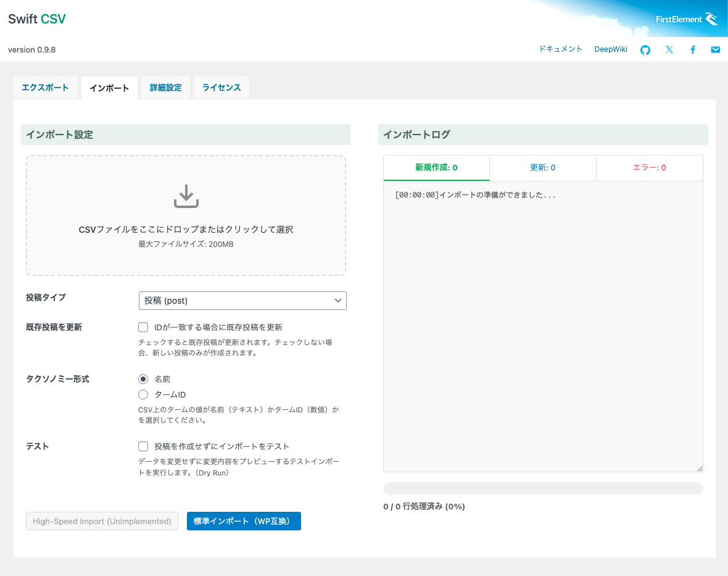Enable the dry run test import checkbox
Image resolution: width=728 pixels, height=576 pixels.
click(x=143, y=446)
